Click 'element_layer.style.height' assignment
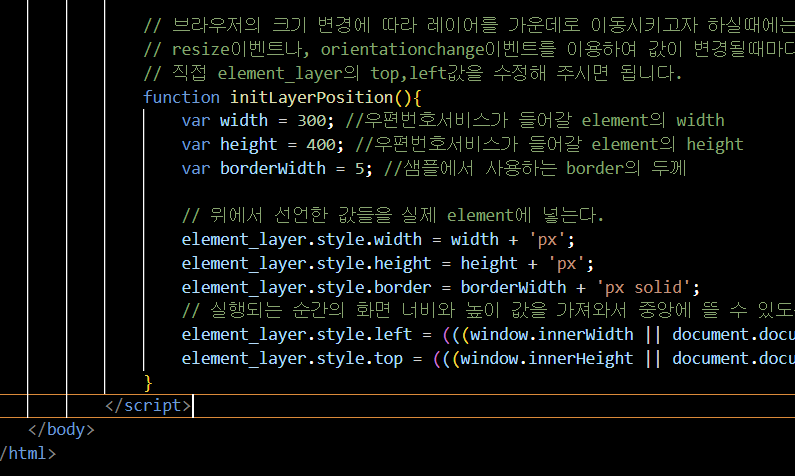 coord(306,263)
